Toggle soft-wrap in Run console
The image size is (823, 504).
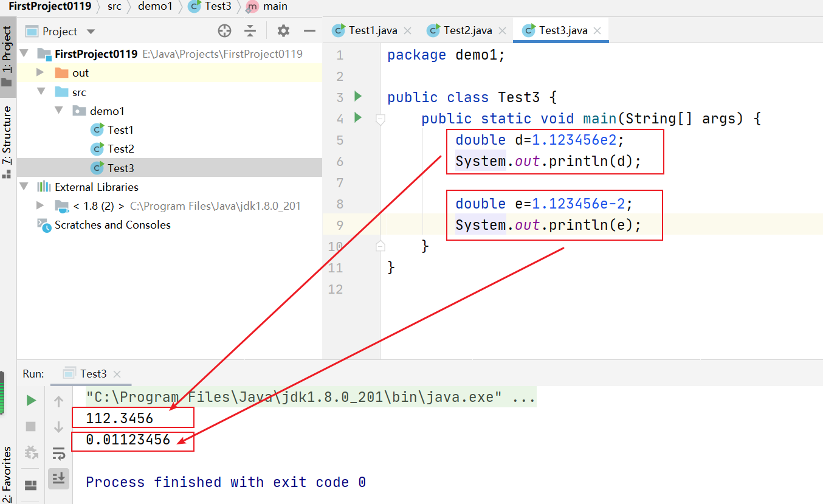tap(58, 454)
